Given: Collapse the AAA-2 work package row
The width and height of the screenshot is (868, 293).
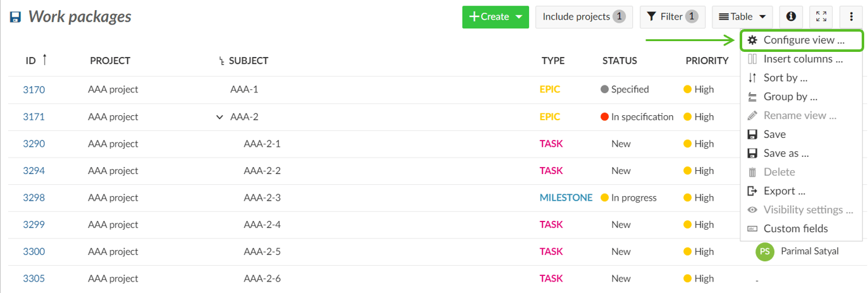Looking at the screenshot, I should 219,117.
